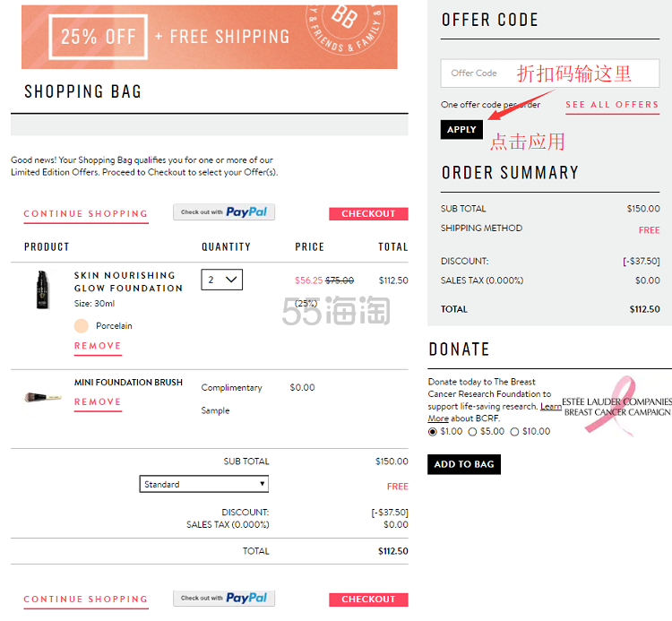Click the mini foundation brush image

point(43,397)
